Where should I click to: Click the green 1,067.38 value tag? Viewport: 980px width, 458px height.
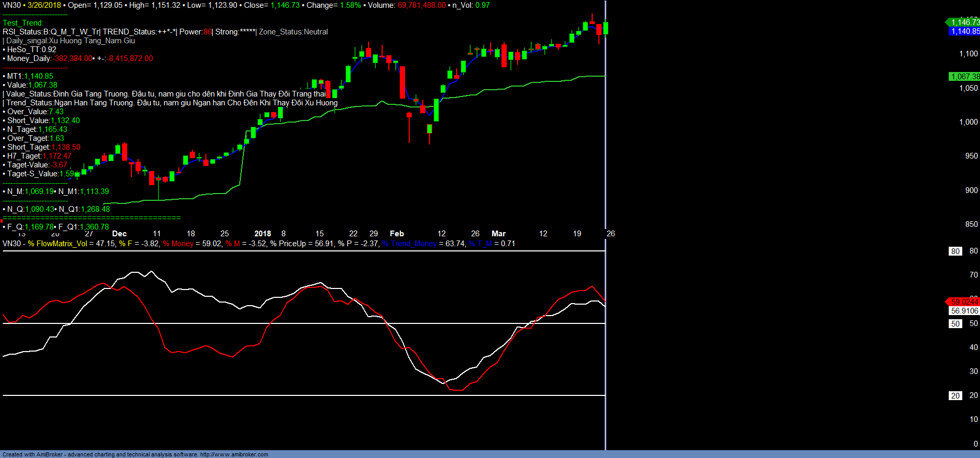(x=964, y=77)
